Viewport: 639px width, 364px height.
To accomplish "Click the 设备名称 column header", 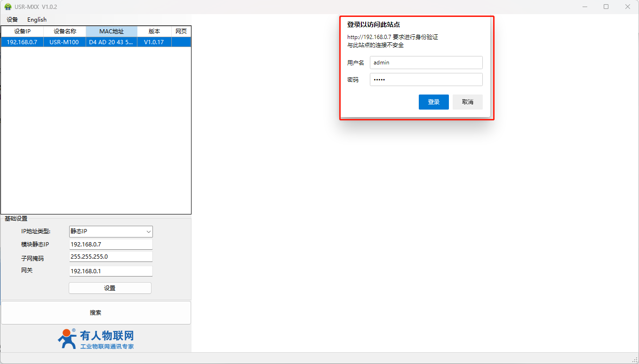I will pos(64,32).
